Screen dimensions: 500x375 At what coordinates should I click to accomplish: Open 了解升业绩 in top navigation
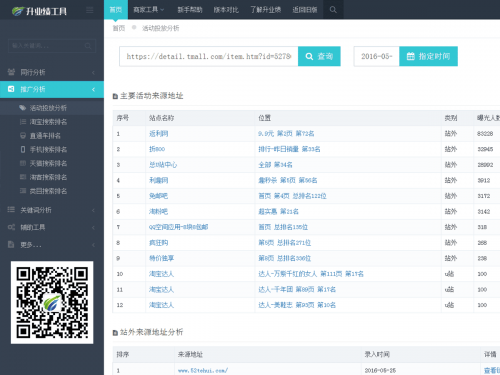tap(266, 10)
